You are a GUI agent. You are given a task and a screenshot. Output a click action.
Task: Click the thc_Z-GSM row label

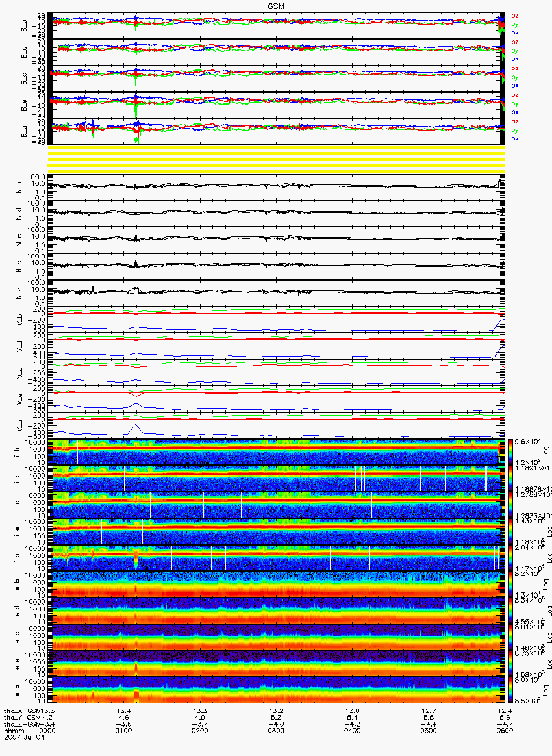(x=23, y=724)
